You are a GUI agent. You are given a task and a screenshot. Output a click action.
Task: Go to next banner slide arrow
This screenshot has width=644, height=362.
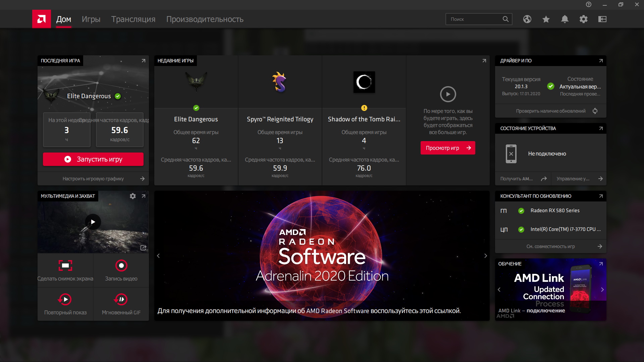tap(485, 256)
